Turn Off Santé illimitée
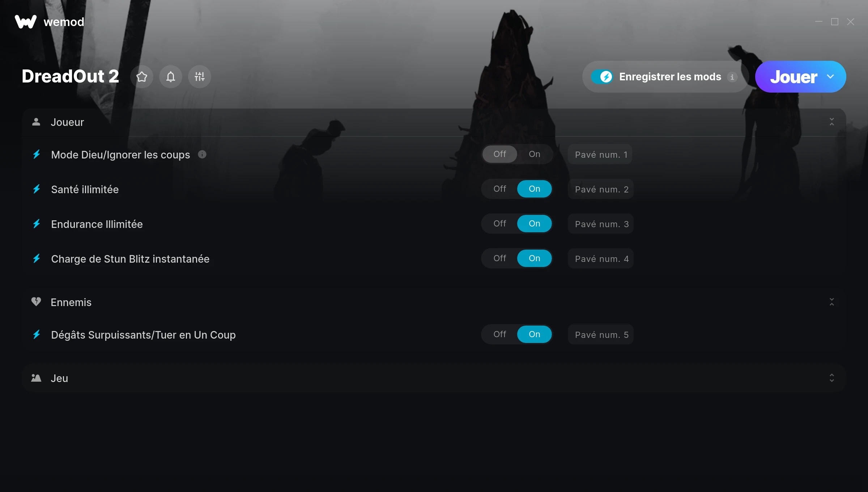This screenshot has height=492, width=868. click(x=500, y=189)
